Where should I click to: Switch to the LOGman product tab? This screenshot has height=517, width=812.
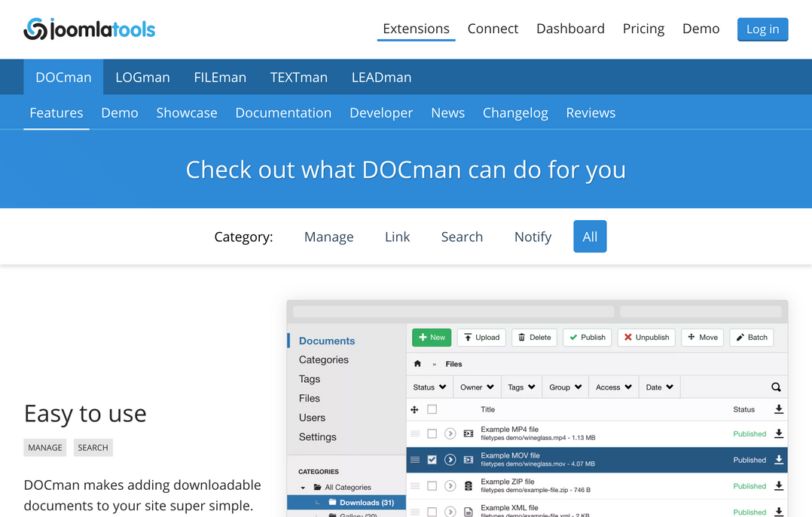[142, 77]
